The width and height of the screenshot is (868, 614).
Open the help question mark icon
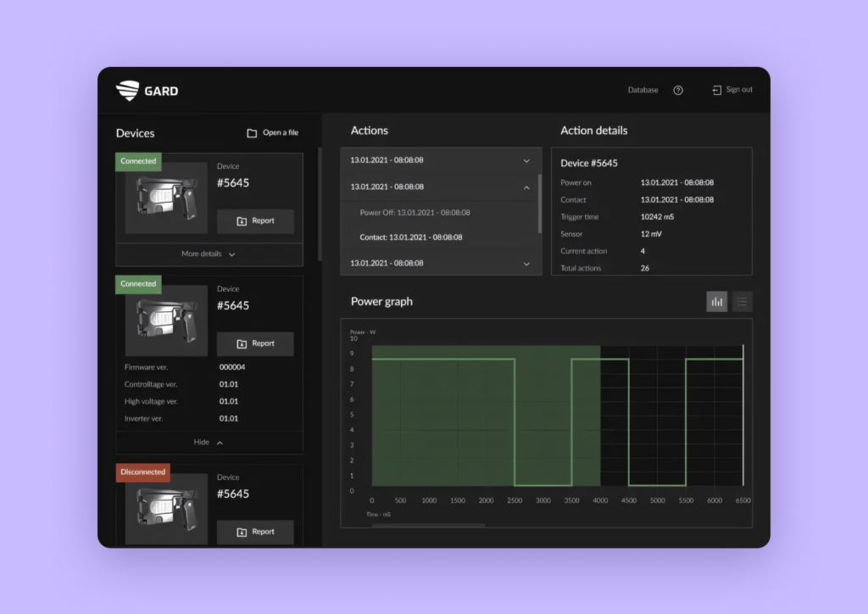tap(677, 89)
